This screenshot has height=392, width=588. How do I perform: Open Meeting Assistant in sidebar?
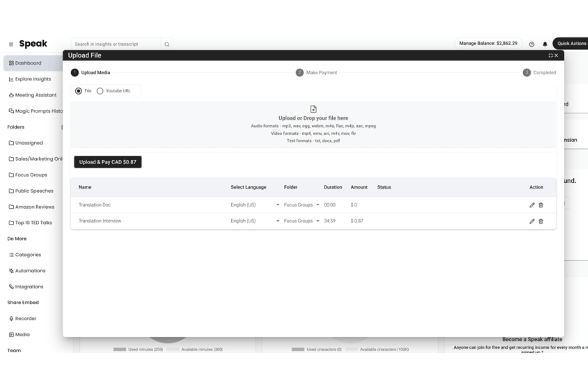coord(35,95)
